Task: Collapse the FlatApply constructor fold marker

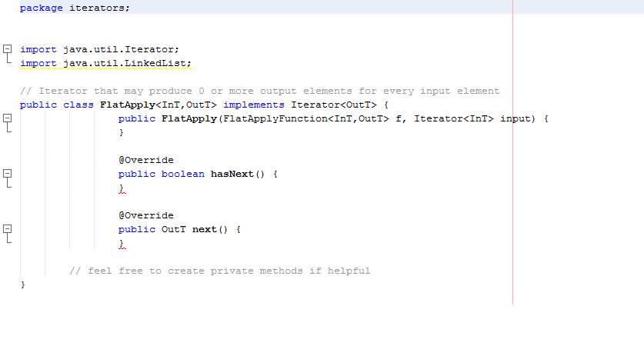Action: [8, 118]
